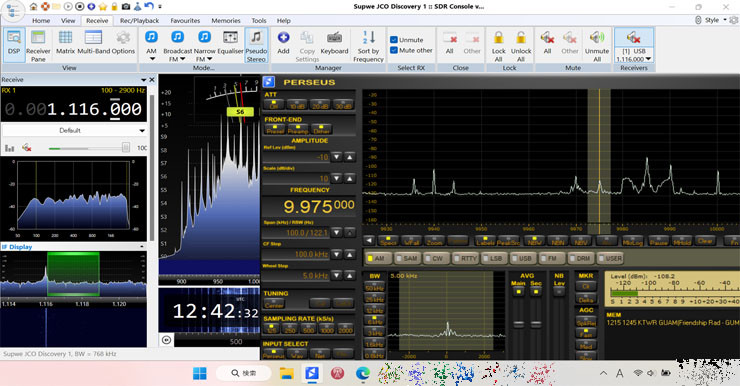Click Close All receivers icon

click(449, 42)
